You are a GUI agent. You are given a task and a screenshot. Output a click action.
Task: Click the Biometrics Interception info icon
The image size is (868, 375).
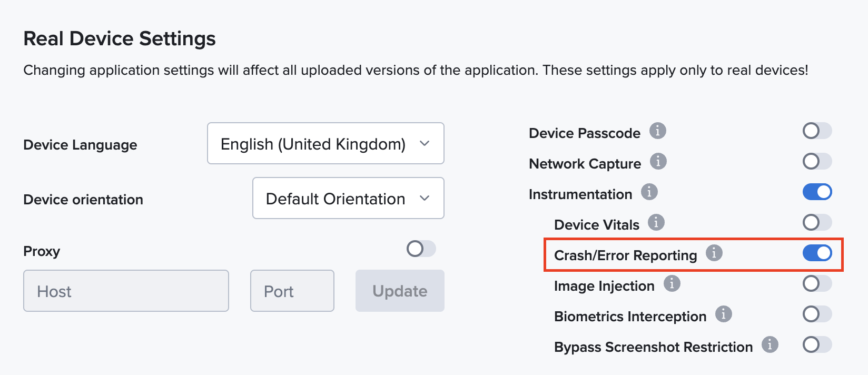point(724,314)
